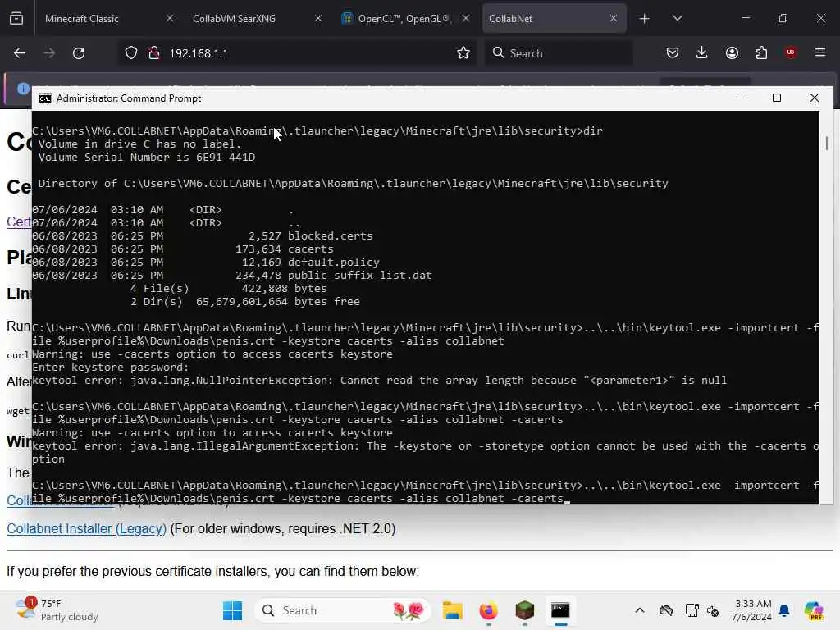The height and width of the screenshot is (630, 840).
Task: Open the uBlock Origin extension icon
Action: click(791, 52)
